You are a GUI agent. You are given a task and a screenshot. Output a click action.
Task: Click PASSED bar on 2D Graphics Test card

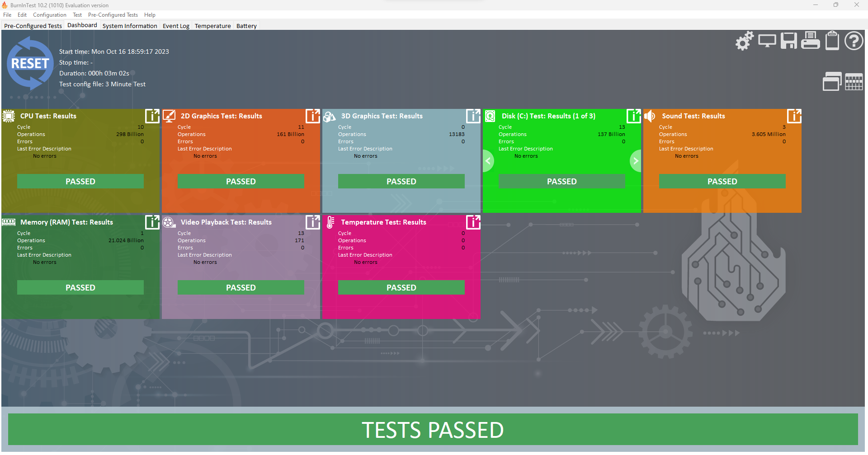coord(241,181)
